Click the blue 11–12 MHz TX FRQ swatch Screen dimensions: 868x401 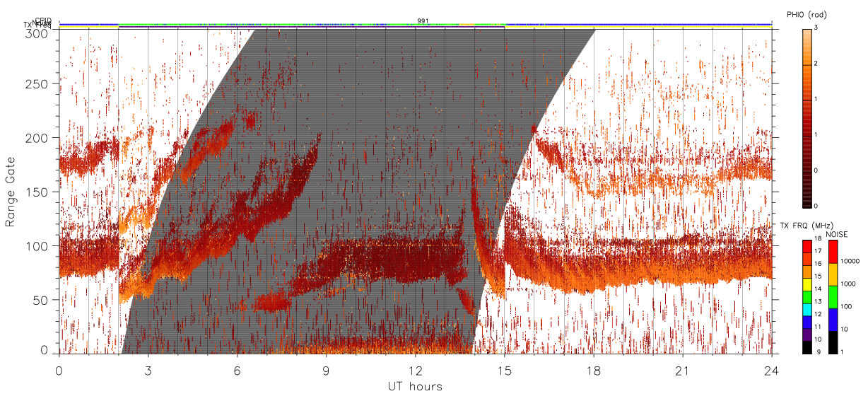807,322
